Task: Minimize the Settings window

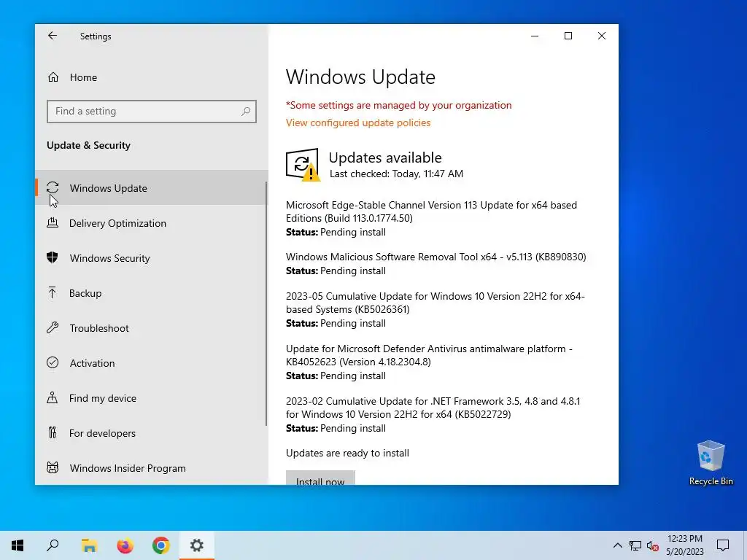Action: (535, 36)
